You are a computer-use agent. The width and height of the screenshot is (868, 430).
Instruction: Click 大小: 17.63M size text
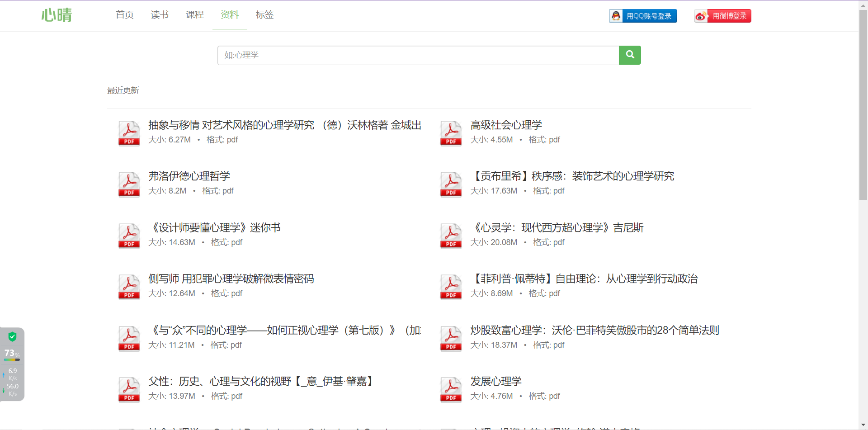point(494,191)
